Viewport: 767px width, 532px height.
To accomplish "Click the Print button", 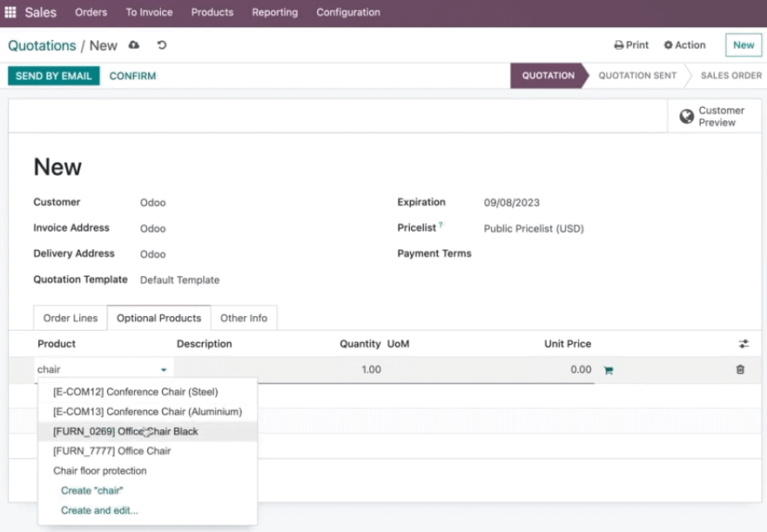I will (631, 45).
